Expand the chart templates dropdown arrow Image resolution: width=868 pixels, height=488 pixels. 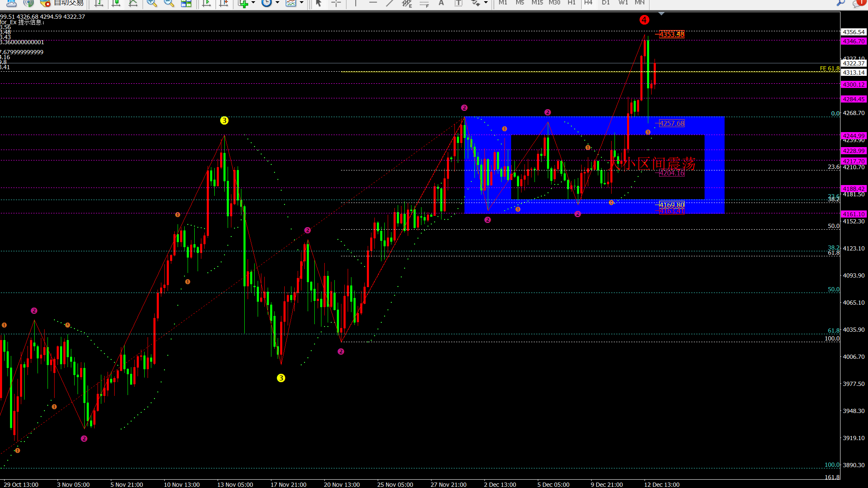[x=301, y=3]
